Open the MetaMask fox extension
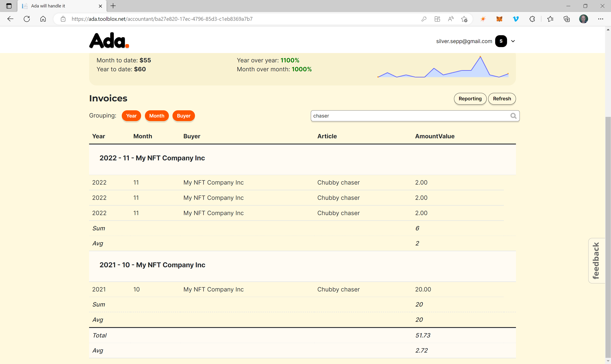The width and height of the screenshot is (611, 364). [499, 19]
